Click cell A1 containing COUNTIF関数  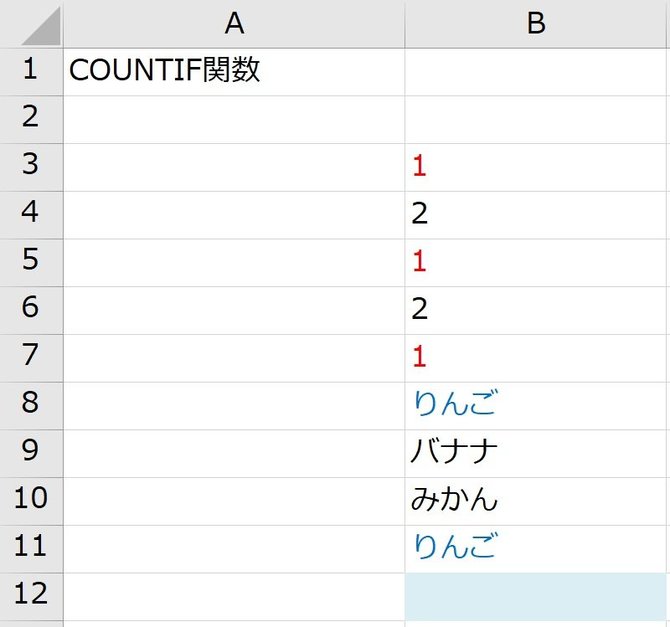(234, 72)
